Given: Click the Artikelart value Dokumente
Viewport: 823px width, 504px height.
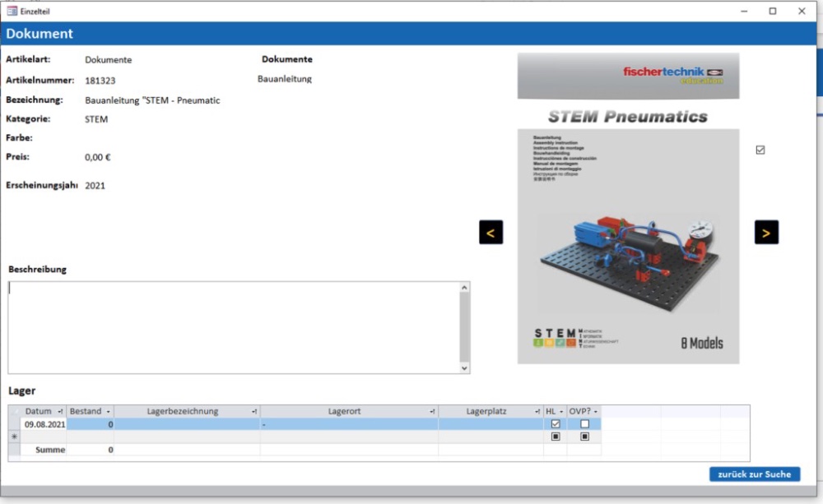Looking at the screenshot, I should tap(108, 60).
